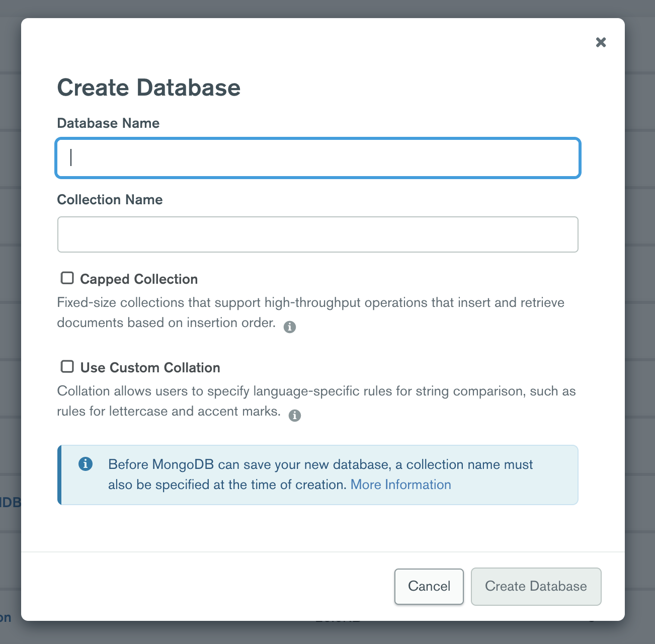The image size is (655, 644).
Task: Click the 'Database Name' field label
Action: click(x=108, y=123)
